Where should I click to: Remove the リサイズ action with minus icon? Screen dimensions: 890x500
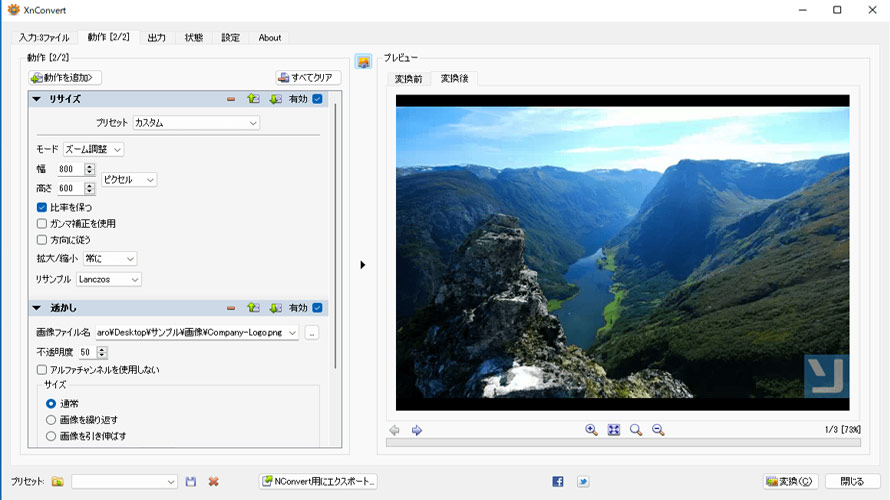(231, 99)
